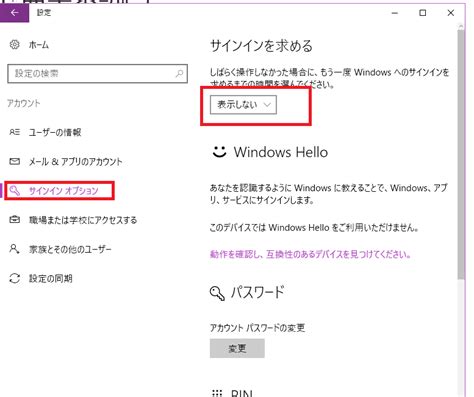Close the 設定 window

[451, 13]
